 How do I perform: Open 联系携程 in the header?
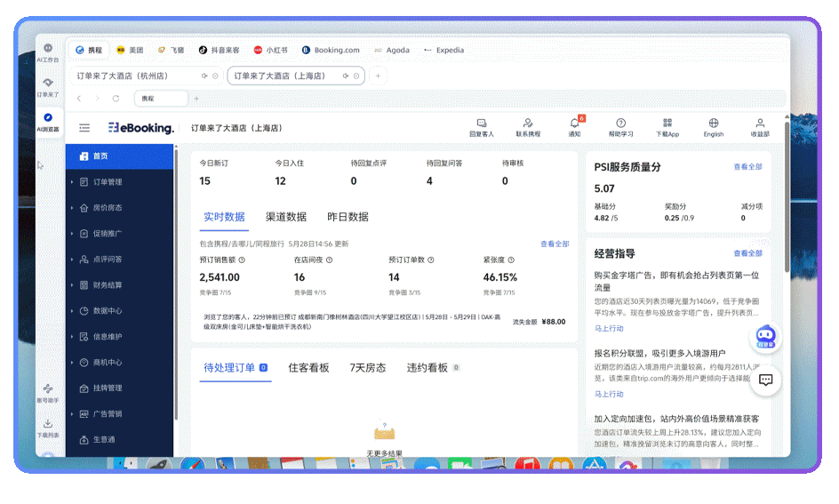click(528, 128)
